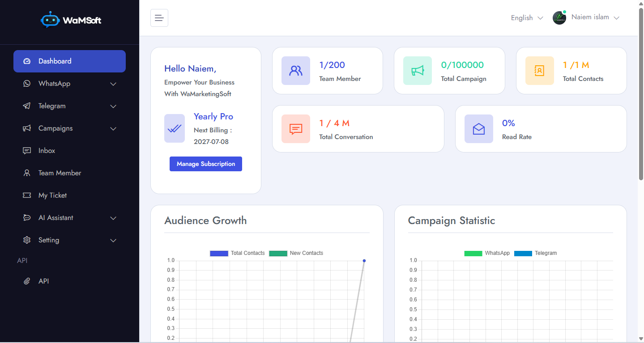Go to the Team Member page
The image size is (644, 343).
click(x=69, y=173)
